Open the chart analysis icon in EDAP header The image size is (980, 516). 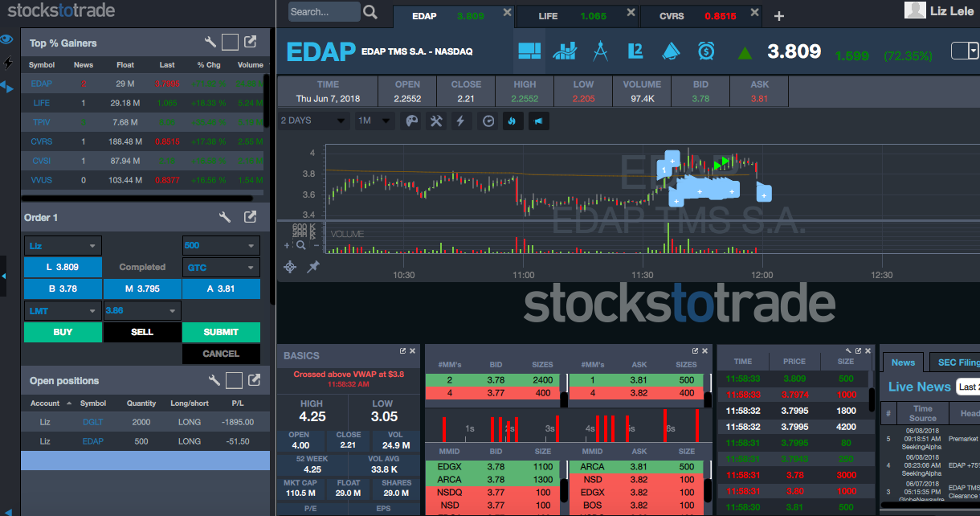click(565, 51)
